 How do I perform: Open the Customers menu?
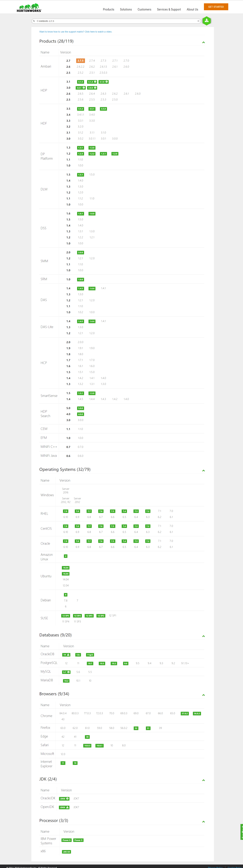point(144,9)
